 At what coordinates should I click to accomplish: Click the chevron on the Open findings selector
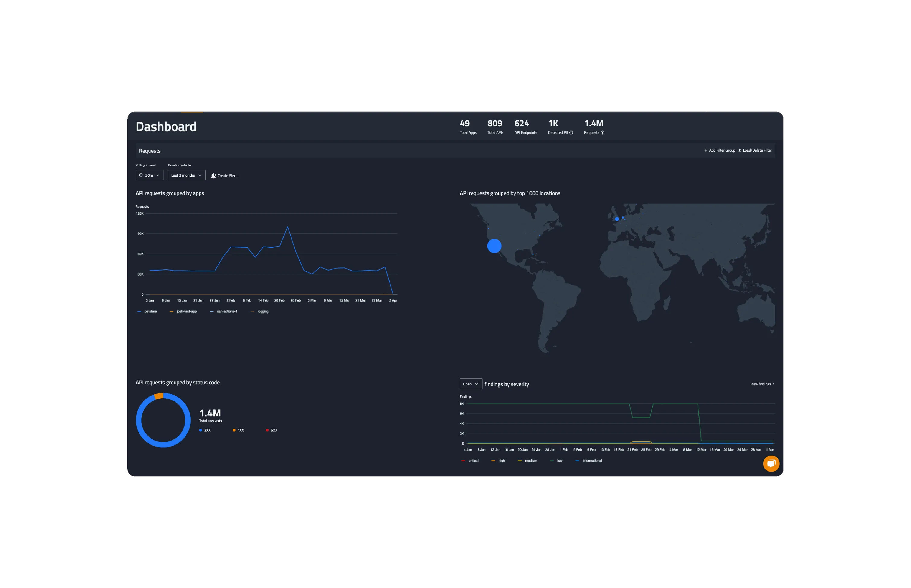(476, 384)
